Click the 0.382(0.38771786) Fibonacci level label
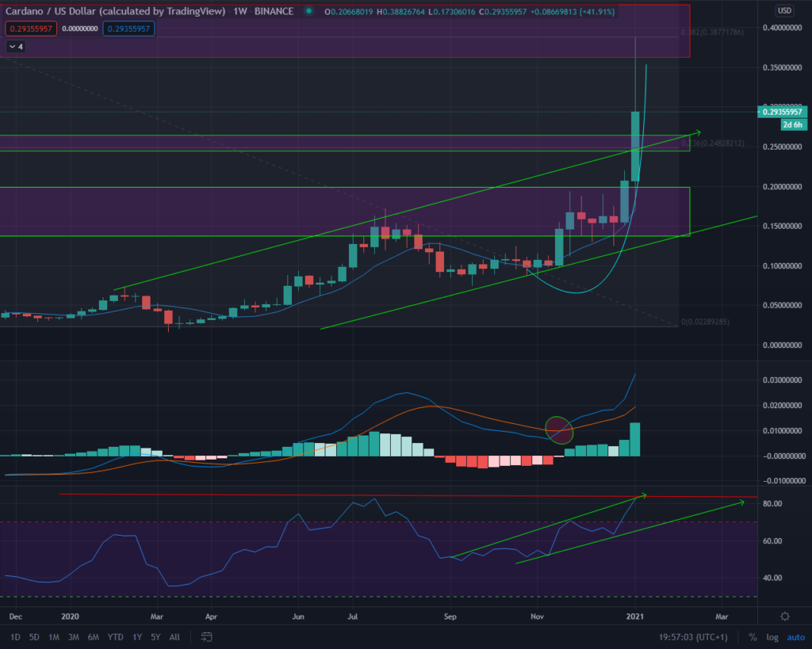812x649 pixels. (712, 32)
